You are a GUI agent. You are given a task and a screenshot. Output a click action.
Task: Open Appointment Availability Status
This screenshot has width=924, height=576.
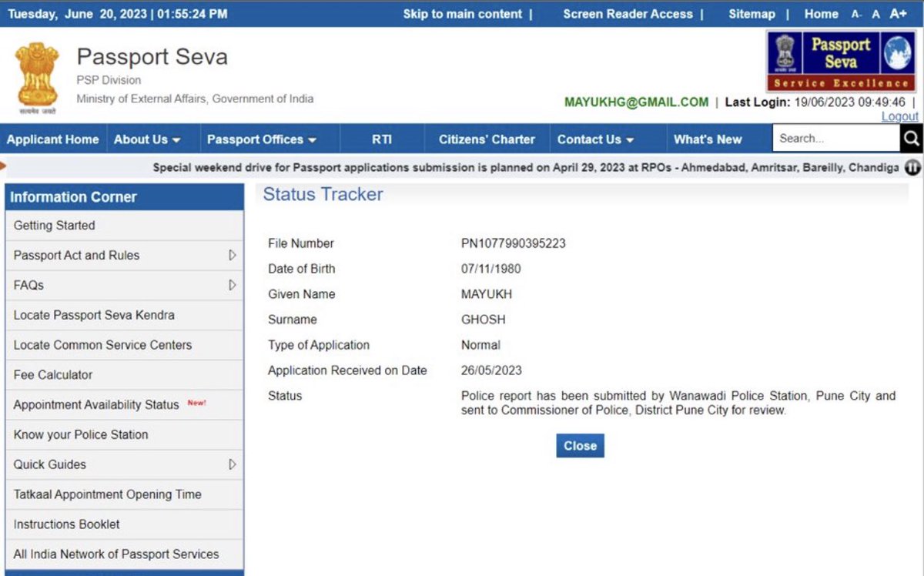tap(124, 404)
